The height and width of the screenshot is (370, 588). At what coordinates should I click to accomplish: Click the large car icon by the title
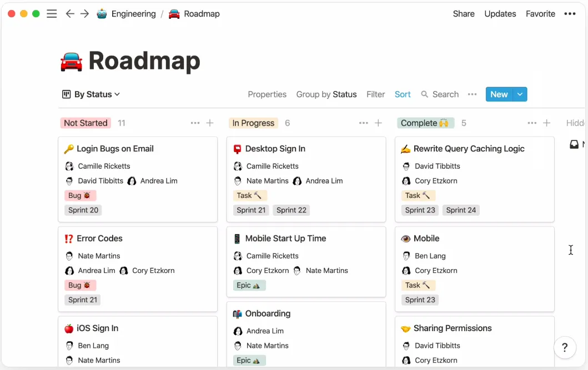tap(71, 62)
